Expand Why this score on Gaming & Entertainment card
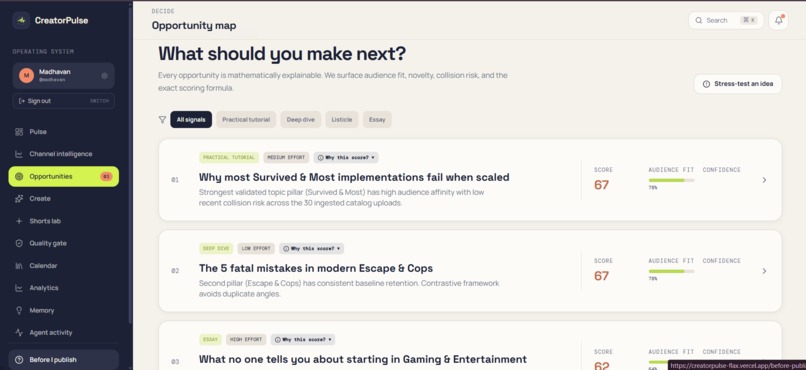The height and width of the screenshot is (370, 806). [x=303, y=340]
